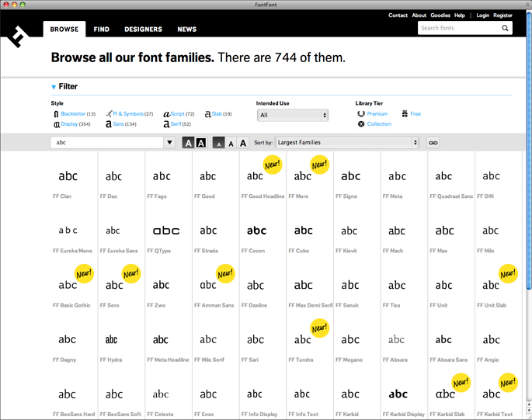Click the New! badge on FF Karbid Text
Viewport: 532px width, 420px height.
508,383
